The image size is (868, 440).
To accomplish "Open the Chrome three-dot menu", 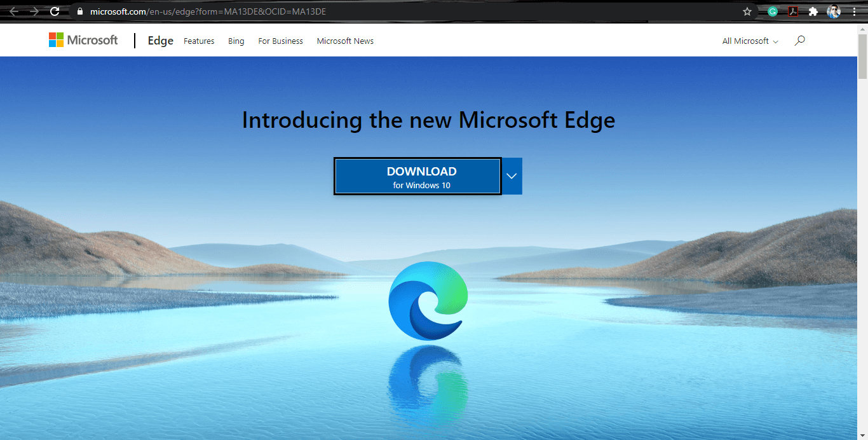I will tap(854, 11).
